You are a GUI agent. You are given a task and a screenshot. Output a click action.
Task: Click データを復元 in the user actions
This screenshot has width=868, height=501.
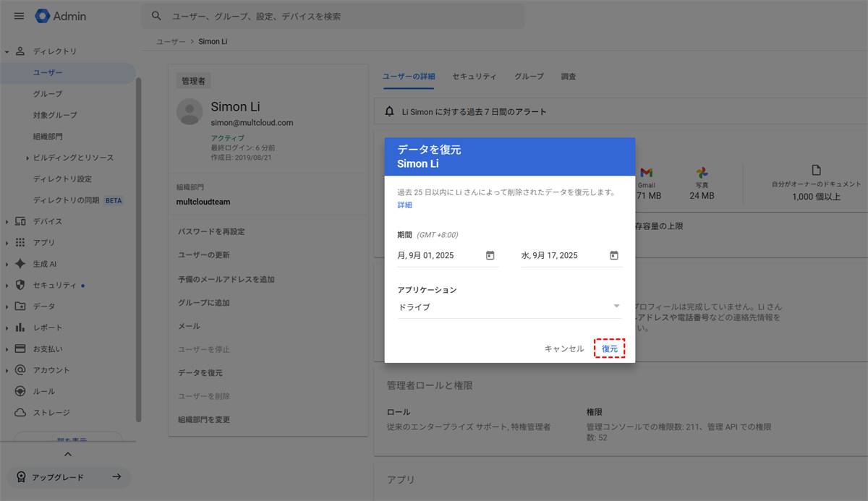pos(200,373)
